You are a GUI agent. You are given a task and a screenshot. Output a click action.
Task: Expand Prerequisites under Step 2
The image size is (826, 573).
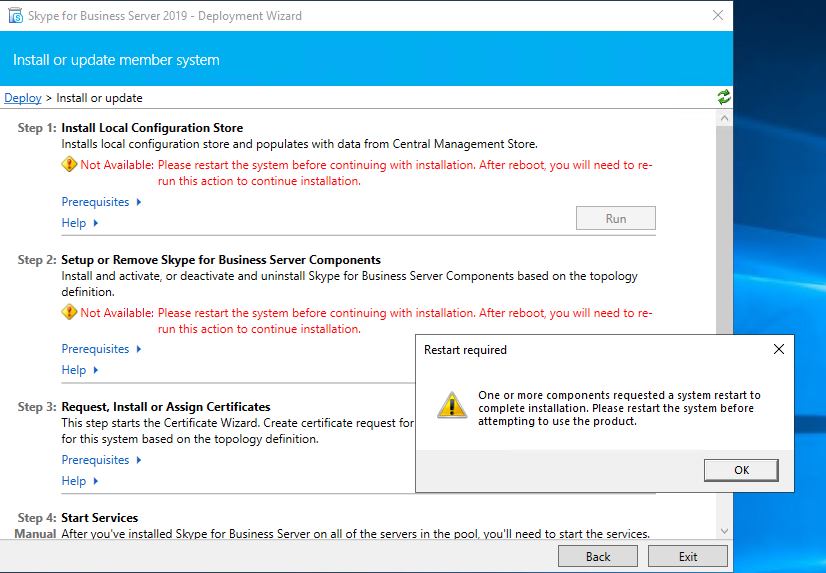point(101,349)
